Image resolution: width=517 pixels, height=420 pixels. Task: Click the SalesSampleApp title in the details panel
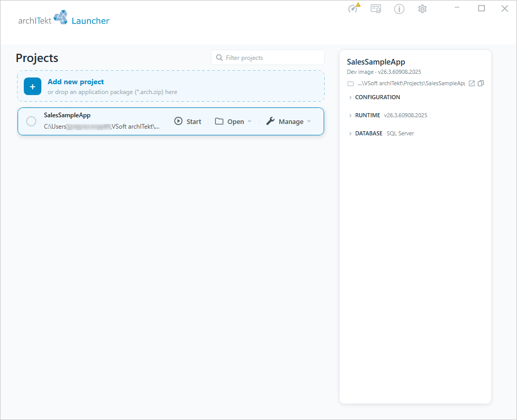click(376, 62)
